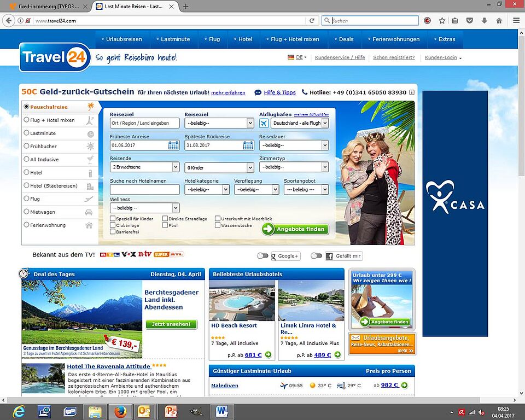Follow the mehr erfahren voucher link

click(x=228, y=93)
